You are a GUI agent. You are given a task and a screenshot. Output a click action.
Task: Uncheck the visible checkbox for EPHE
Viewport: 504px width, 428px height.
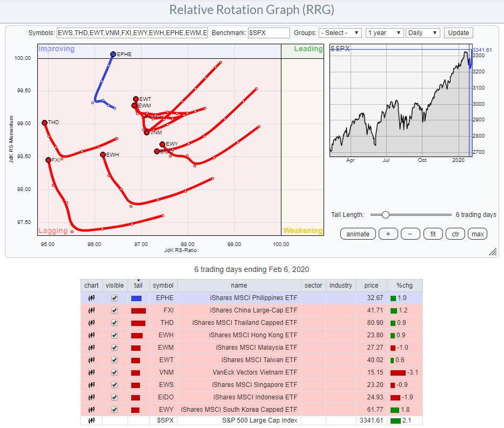pyautogui.click(x=114, y=298)
